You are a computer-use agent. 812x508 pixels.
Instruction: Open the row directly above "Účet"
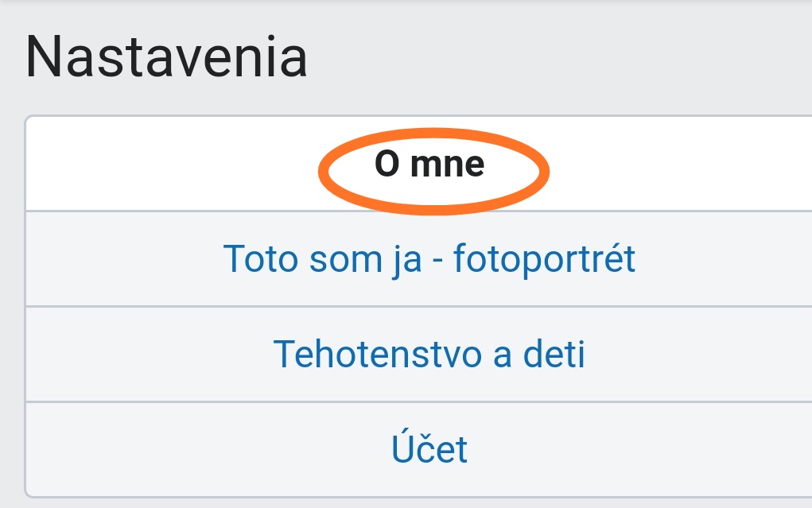pos(429,355)
